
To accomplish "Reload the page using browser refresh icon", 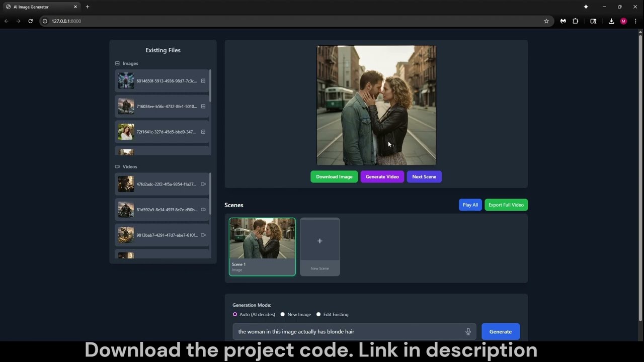I will [30, 21].
